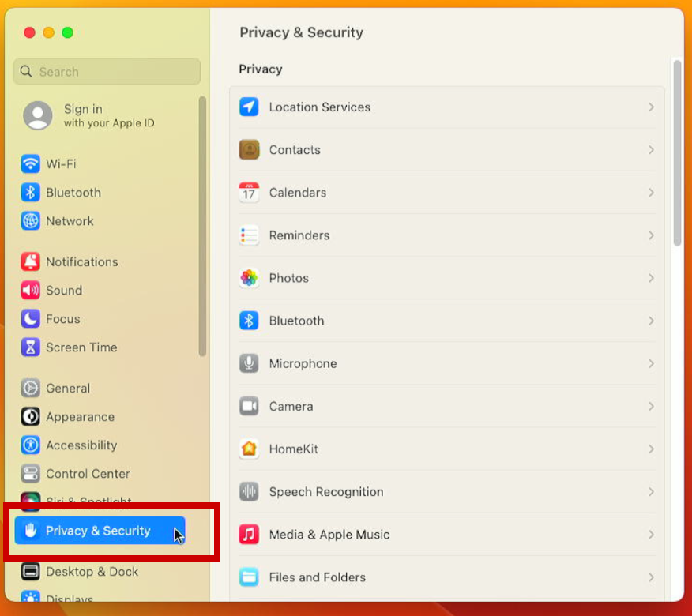Click the Contacts book icon
This screenshot has width=692, height=616.
click(249, 149)
